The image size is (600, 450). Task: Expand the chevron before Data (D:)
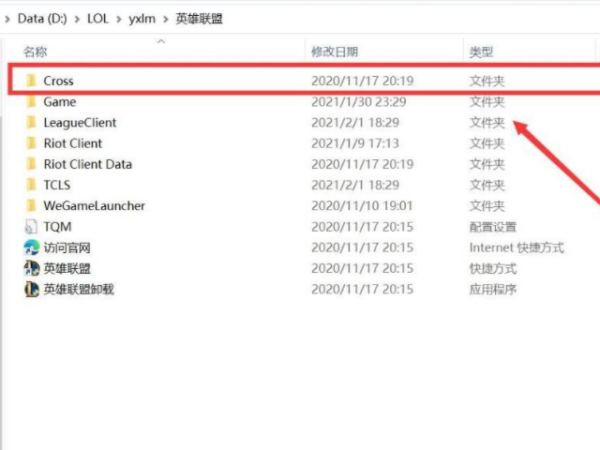pos(7,19)
